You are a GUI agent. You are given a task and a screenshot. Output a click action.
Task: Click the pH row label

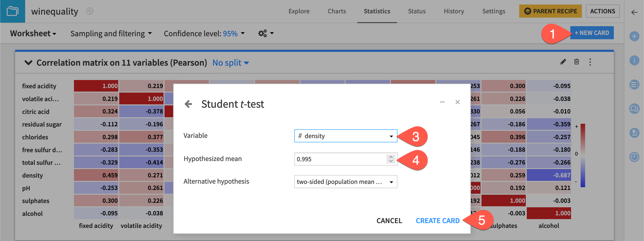point(26,188)
